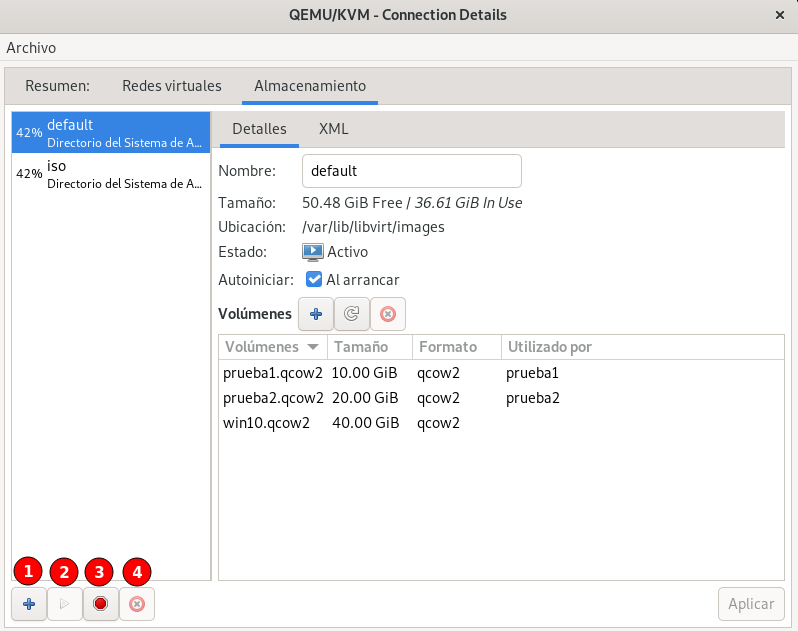The width and height of the screenshot is (798, 631).
Task: Click the add storage pool plus button
Action: (29, 604)
